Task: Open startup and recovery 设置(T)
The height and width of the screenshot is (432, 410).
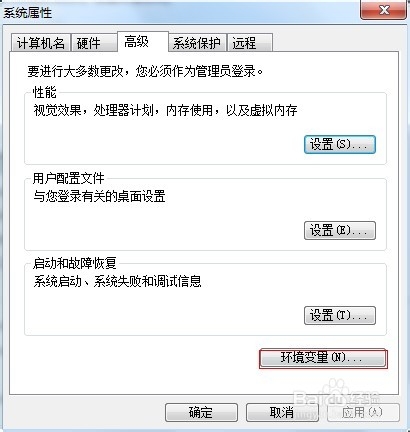Action: click(340, 315)
